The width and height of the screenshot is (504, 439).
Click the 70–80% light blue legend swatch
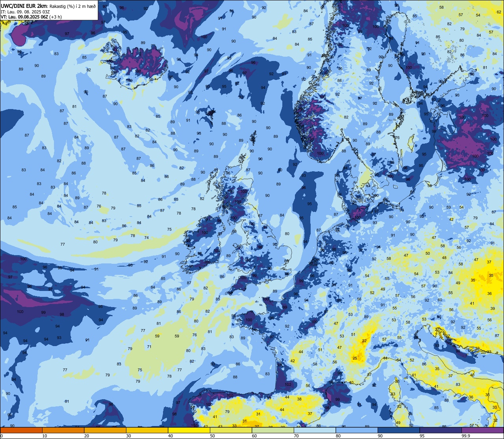click(315, 430)
